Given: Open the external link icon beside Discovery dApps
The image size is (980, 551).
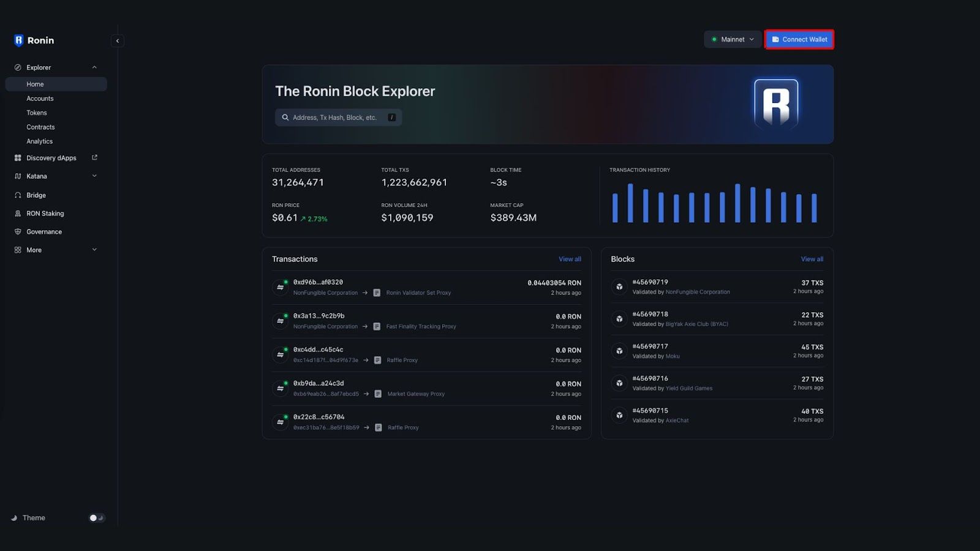Looking at the screenshot, I should 94,157.
